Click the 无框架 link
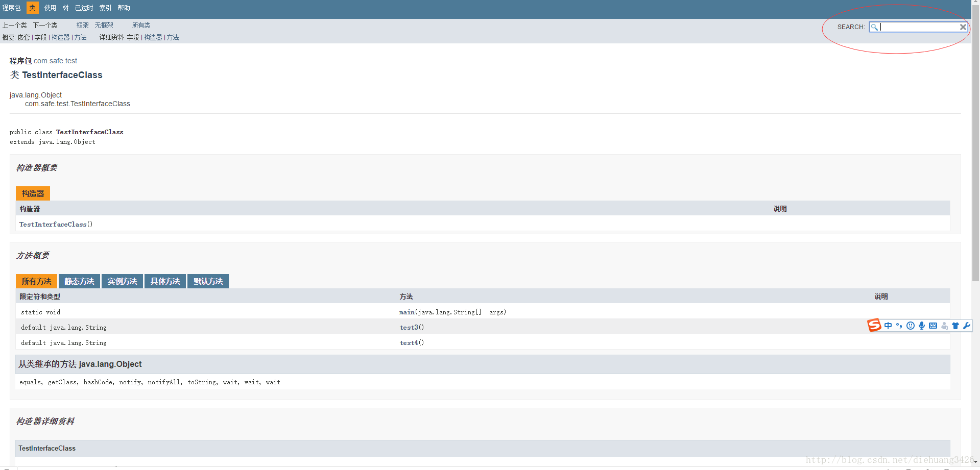 pos(104,25)
